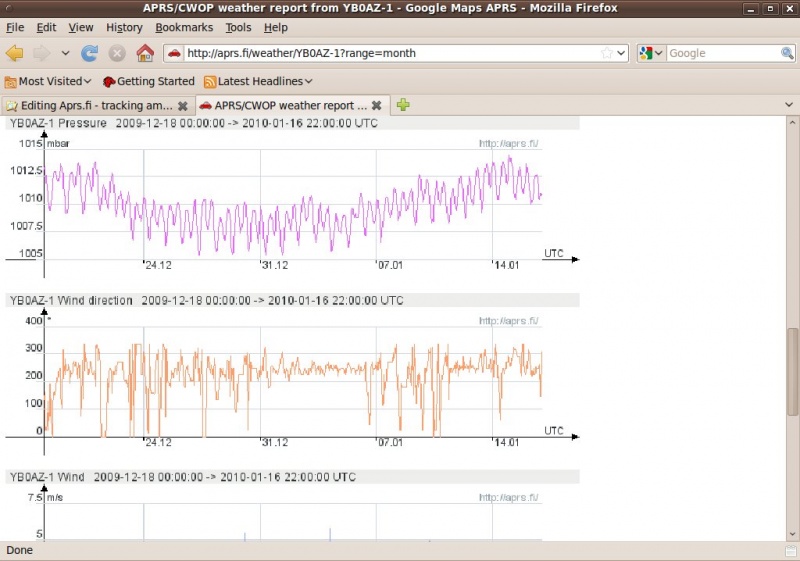Open the Latest Headlines feed bookmark
800x561 pixels.
pos(258,81)
